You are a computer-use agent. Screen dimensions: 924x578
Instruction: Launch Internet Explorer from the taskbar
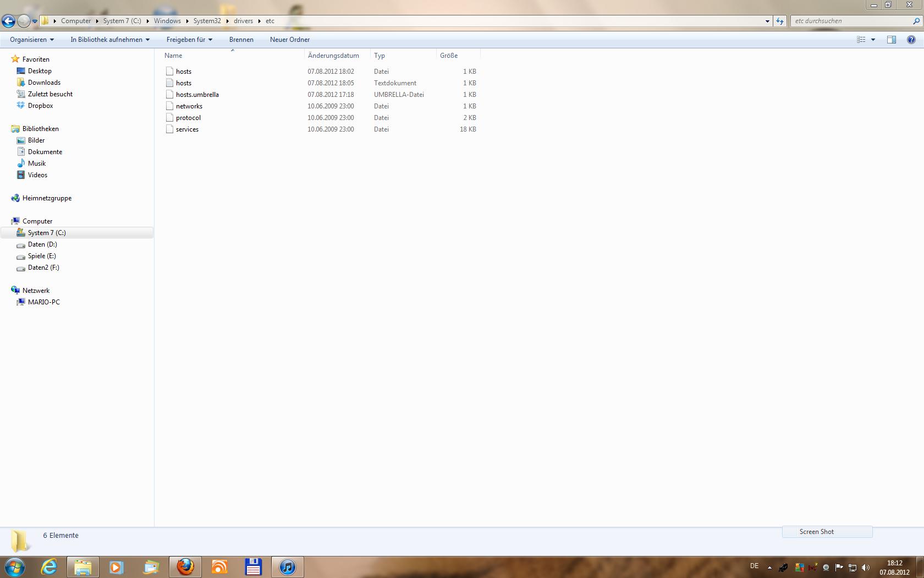click(50, 567)
